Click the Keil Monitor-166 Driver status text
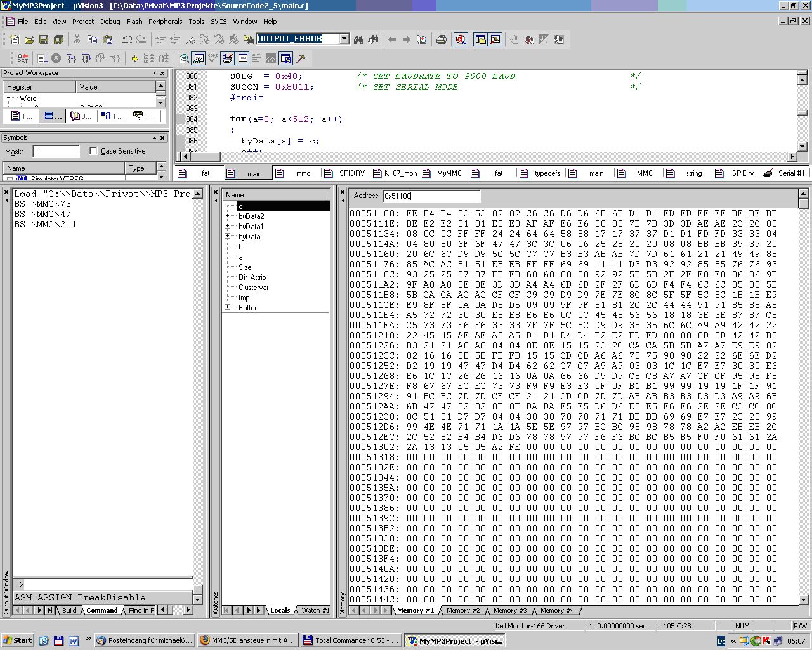Viewport: 812px width, 650px height. (x=530, y=626)
